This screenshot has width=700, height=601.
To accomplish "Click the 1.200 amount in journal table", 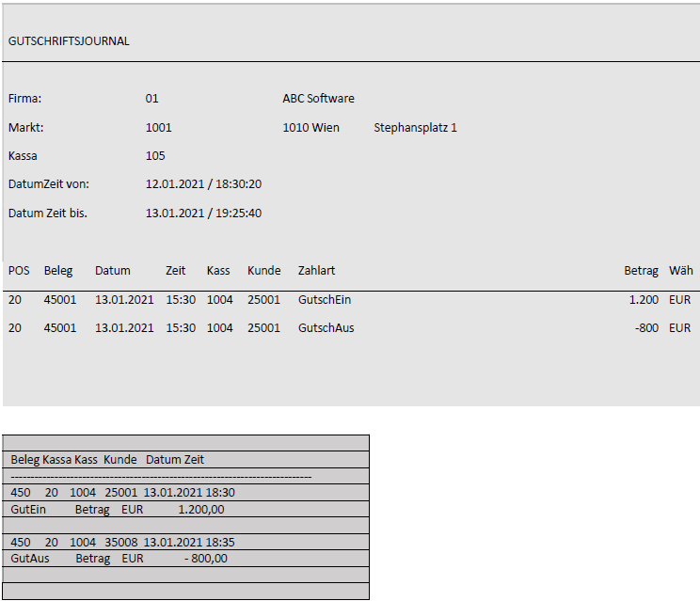I will pyautogui.click(x=644, y=300).
